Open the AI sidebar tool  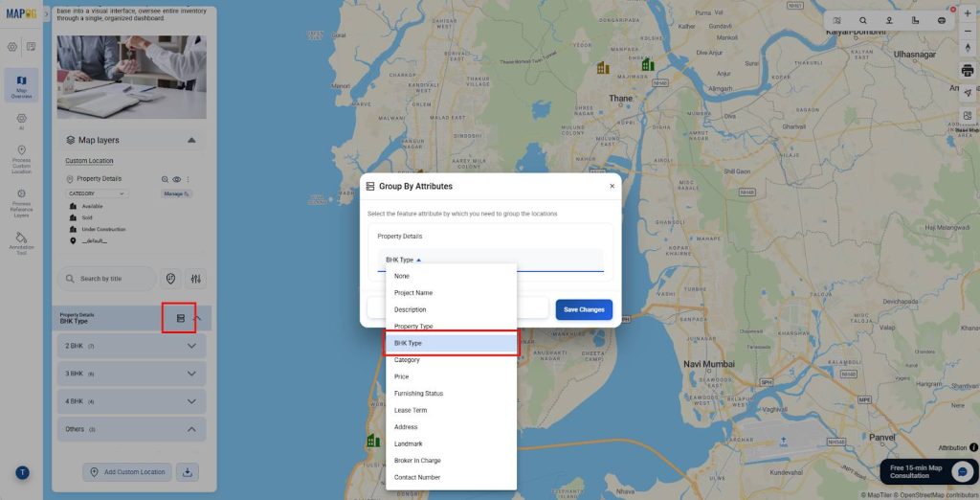pyautogui.click(x=21, y=122)
